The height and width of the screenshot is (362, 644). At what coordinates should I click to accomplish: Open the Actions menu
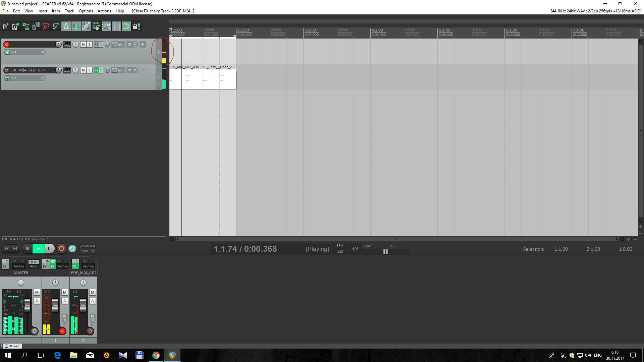[104, 11]
